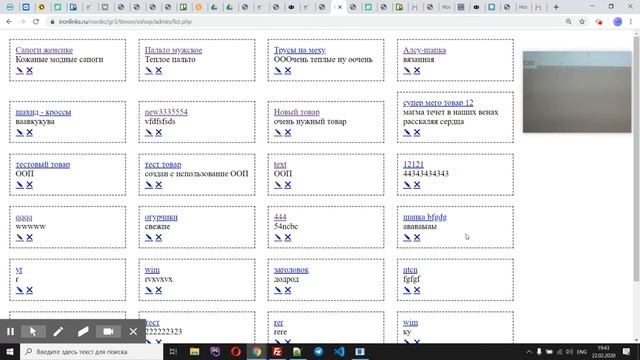
Task: Delete the супер мего товар 12 product
Action: point(417,132)
